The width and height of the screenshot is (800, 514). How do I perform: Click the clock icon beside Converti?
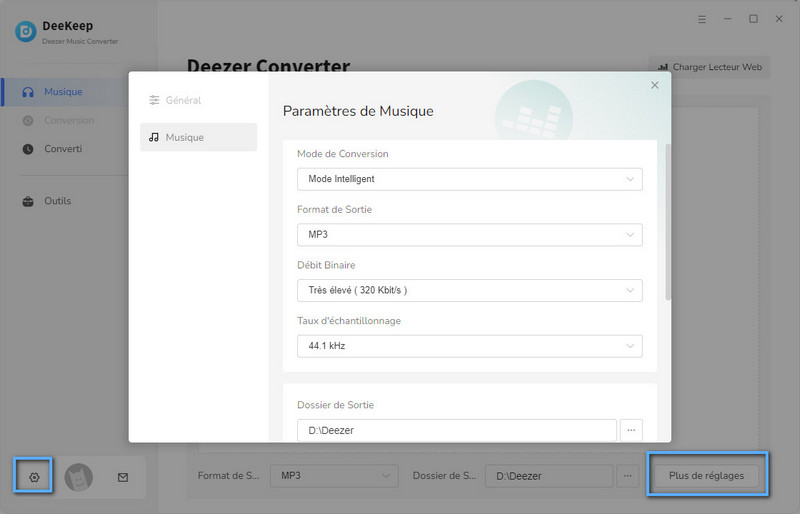[28, 149]
